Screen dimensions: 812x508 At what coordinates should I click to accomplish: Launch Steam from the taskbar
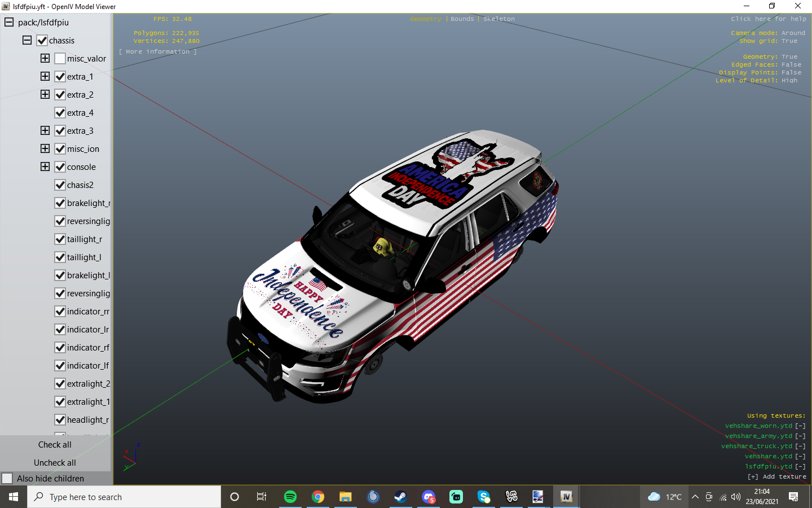coord(400,497)
